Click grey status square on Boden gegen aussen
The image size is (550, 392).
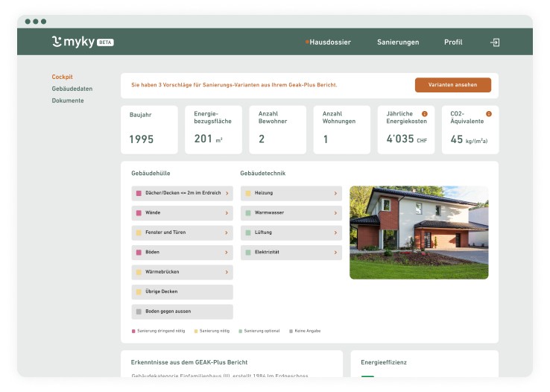(x=139, y=312)
